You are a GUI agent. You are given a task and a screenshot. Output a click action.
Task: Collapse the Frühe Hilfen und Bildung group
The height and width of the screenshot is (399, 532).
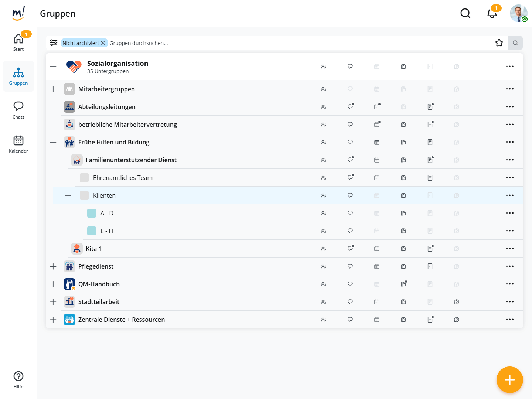53,142
